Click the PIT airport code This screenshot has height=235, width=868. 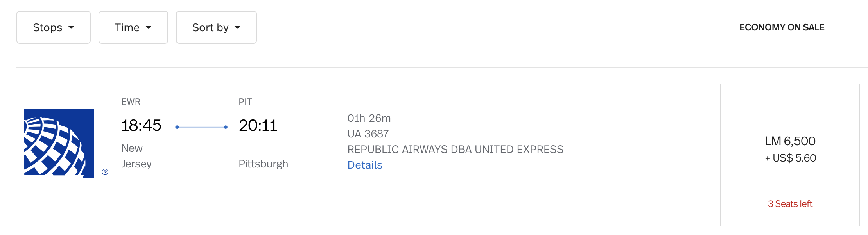(x=246, y=102)
